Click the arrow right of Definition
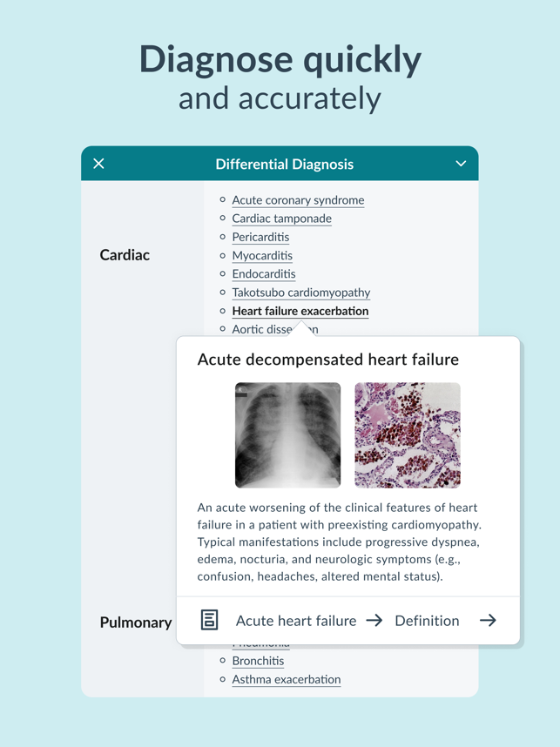560x747 pixels. tap(488, 621)
